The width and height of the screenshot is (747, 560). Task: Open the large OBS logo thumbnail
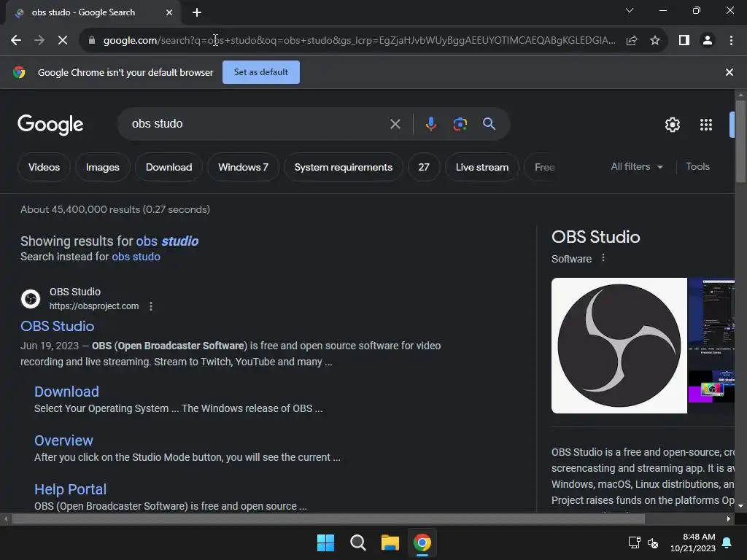click(x=619, y=346)
